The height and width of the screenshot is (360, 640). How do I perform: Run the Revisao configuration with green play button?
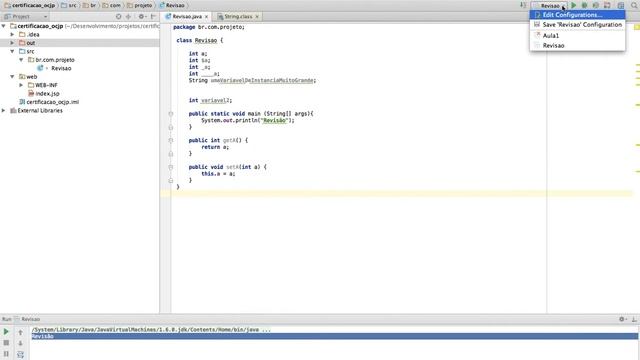(x=573, y=5)
